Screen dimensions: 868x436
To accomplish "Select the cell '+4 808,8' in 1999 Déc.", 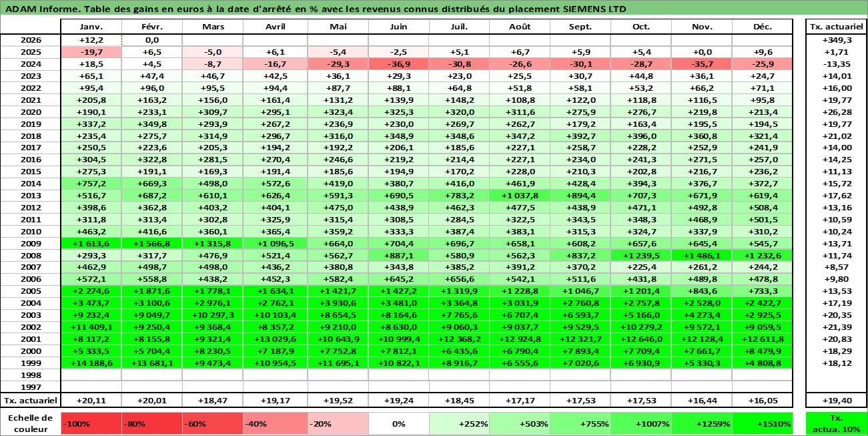I will (763, 363).
